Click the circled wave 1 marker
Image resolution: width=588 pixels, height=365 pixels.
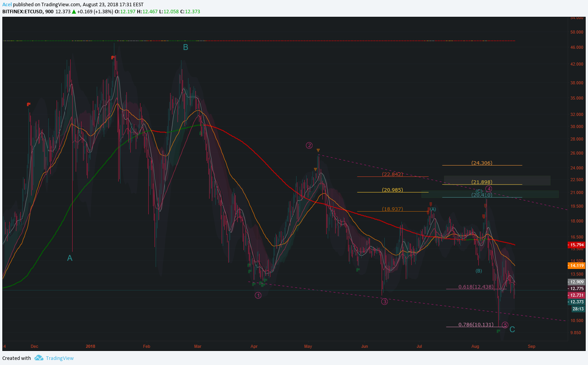258,295
